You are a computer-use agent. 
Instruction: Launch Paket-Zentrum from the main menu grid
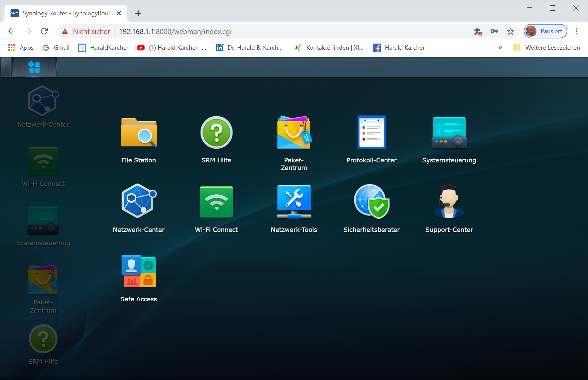pos(294,143)
